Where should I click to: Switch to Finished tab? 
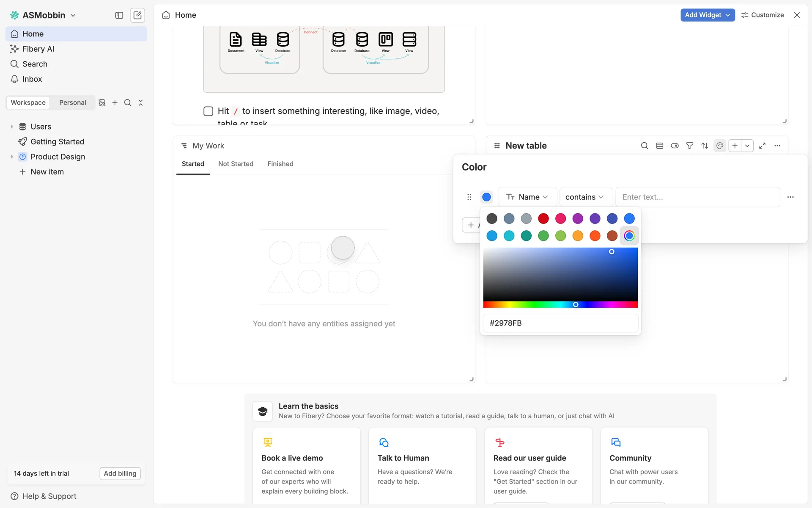pyautogui.click(x=280, y=164)
